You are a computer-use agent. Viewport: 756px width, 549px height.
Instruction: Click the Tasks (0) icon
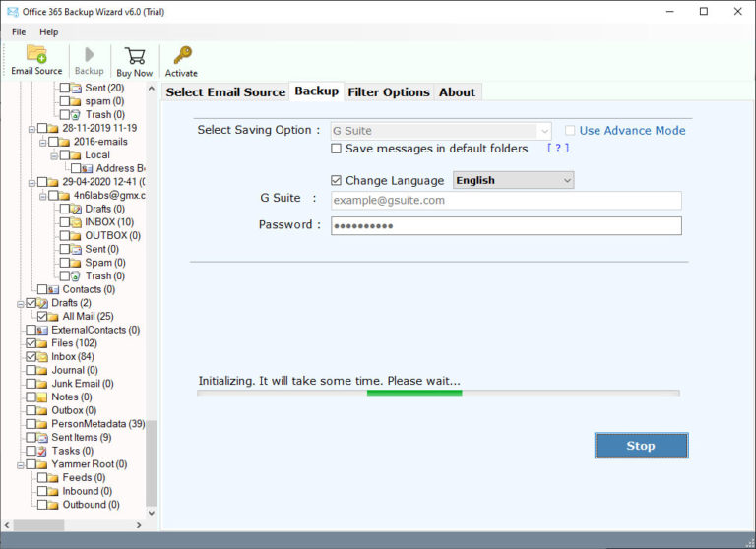[x=42, y=452]
